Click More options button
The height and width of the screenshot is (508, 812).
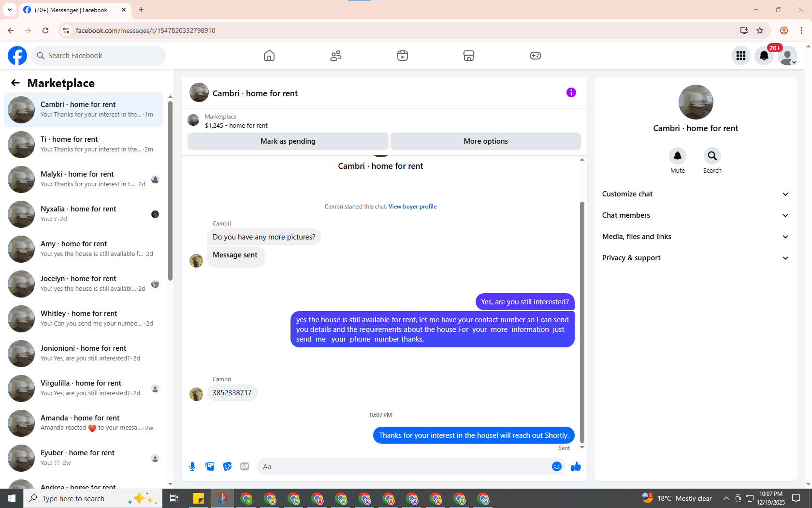pos(486,141)
